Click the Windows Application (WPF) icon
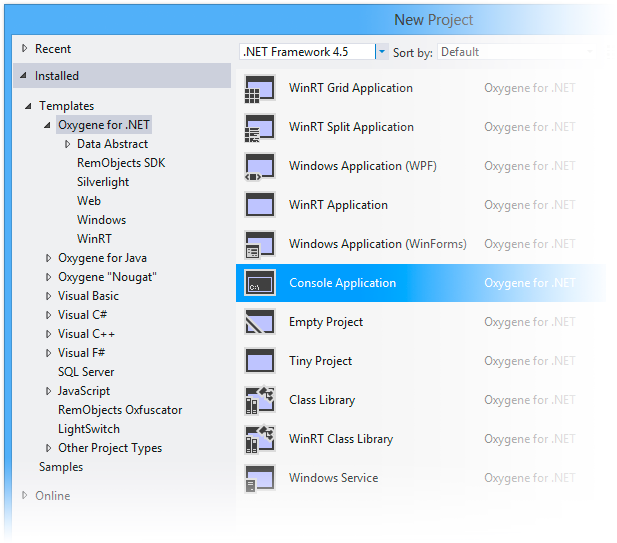The width and height of the screenshot is (617, 543). point(260,166)
